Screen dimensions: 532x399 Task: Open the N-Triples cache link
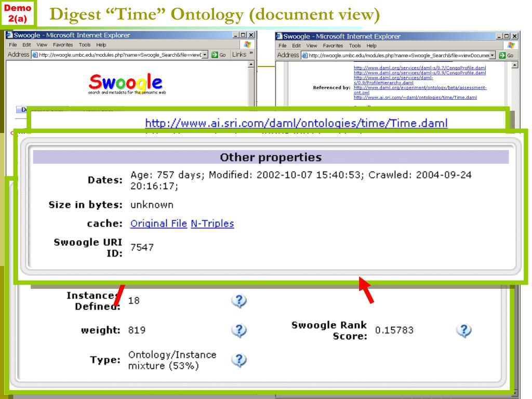212,223
